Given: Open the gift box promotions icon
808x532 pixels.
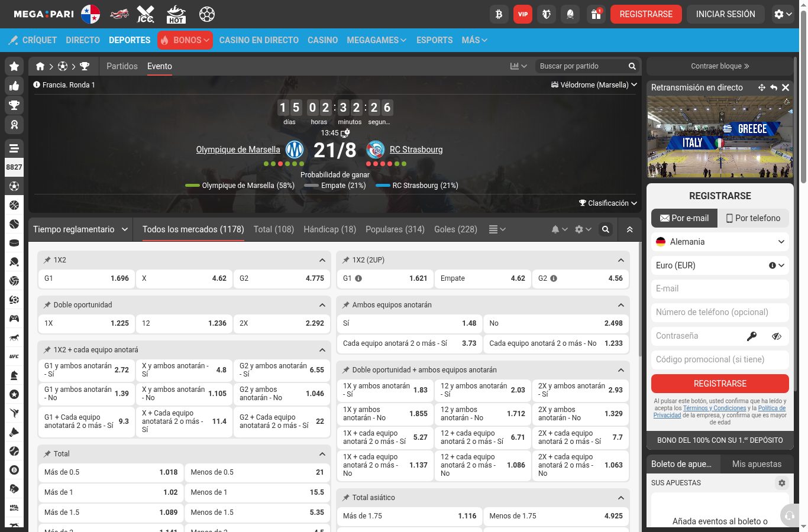Looking at the screenshot, I should pos(596,14).
